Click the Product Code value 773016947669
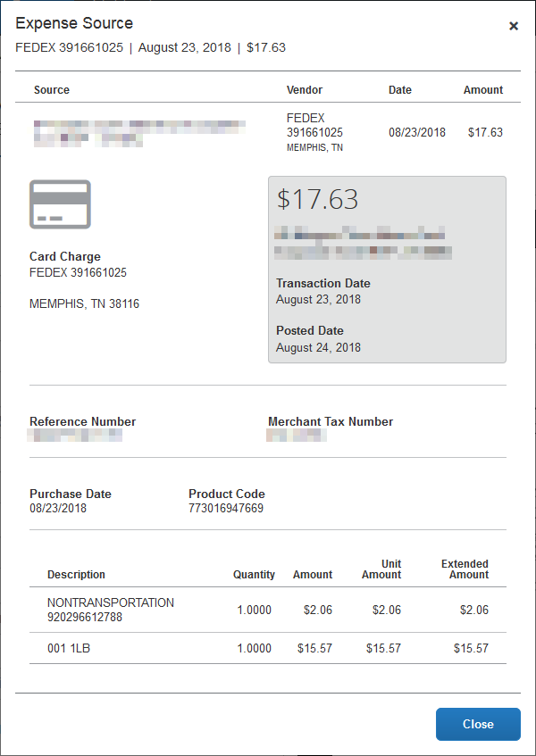Viewport: 536px width, 756px height. (226, 508)
